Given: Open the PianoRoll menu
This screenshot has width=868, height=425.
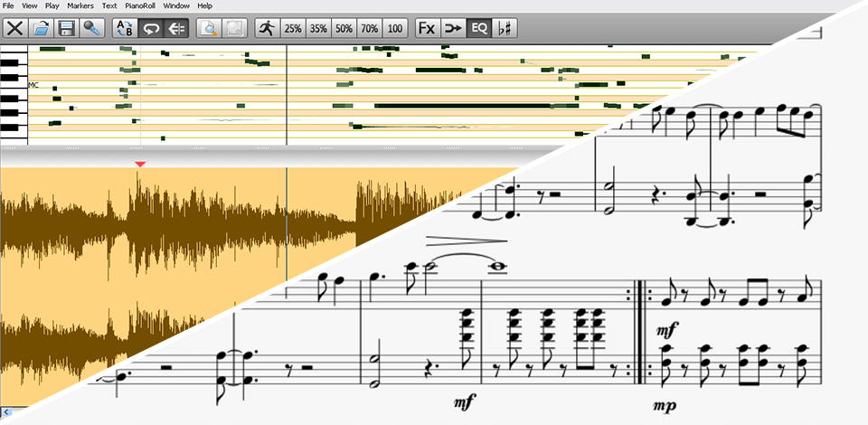Looking at the screenshot, I should pyautogui.click(x=140, y=6).
